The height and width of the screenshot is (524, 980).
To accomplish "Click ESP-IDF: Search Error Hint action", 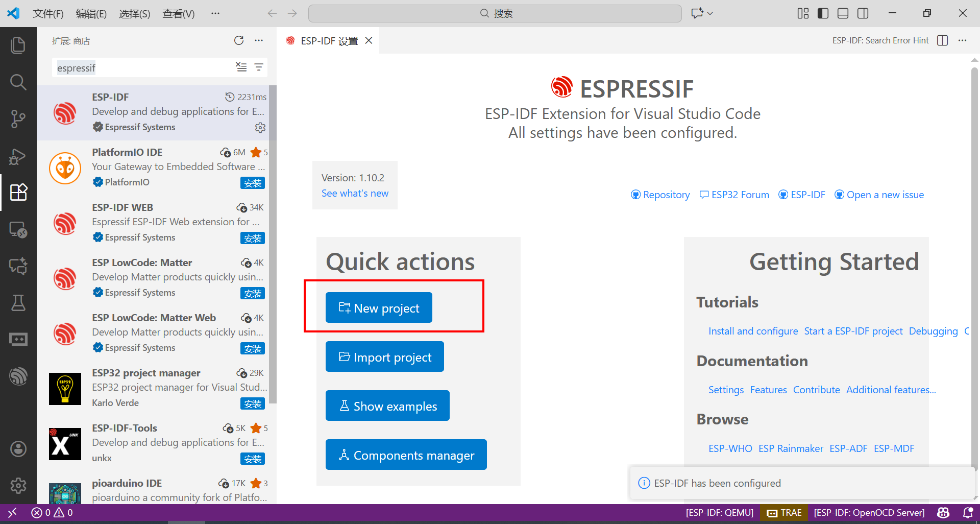I will [x=880, y=40].
